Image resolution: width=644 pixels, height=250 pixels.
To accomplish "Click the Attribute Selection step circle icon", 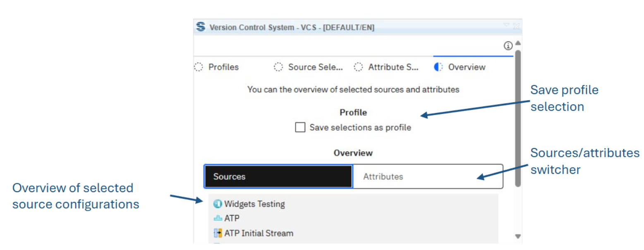I will click(358, 67).
